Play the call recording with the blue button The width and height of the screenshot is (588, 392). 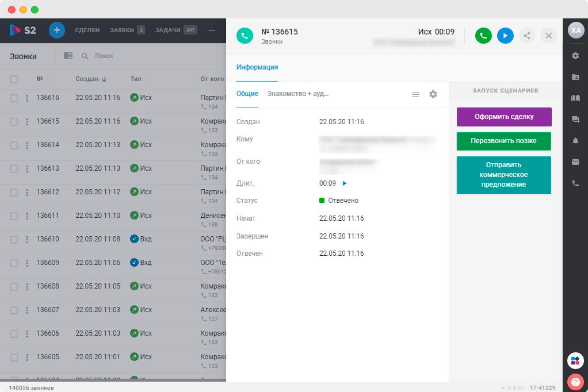coord(505,36)
